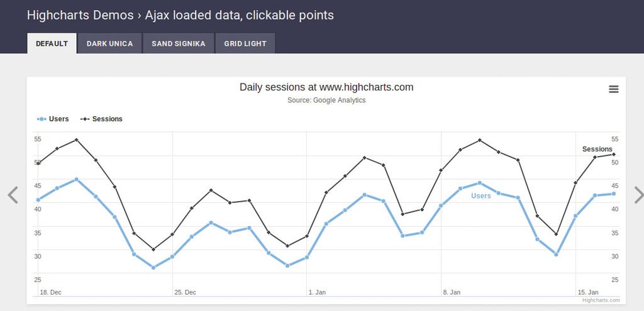The image size is (644, 311).
Task: Go to next demo with right arrow
Action: coord(638,195)
